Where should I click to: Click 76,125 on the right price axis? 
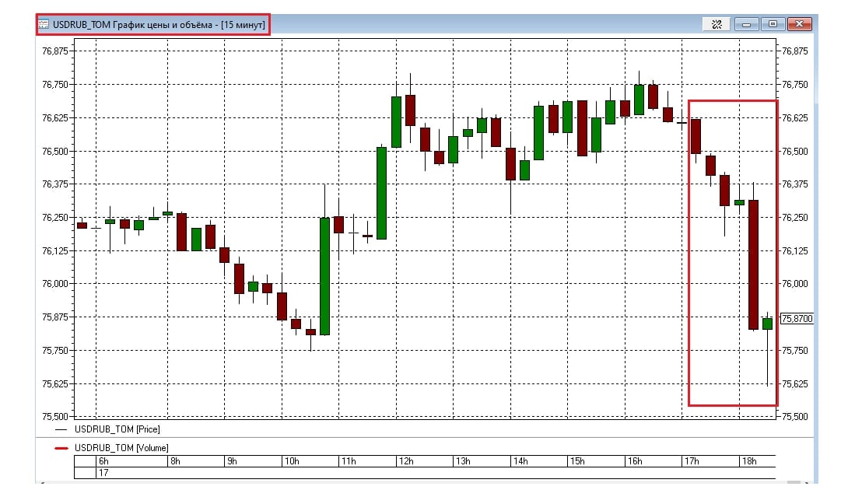click(x=795, y=250)
